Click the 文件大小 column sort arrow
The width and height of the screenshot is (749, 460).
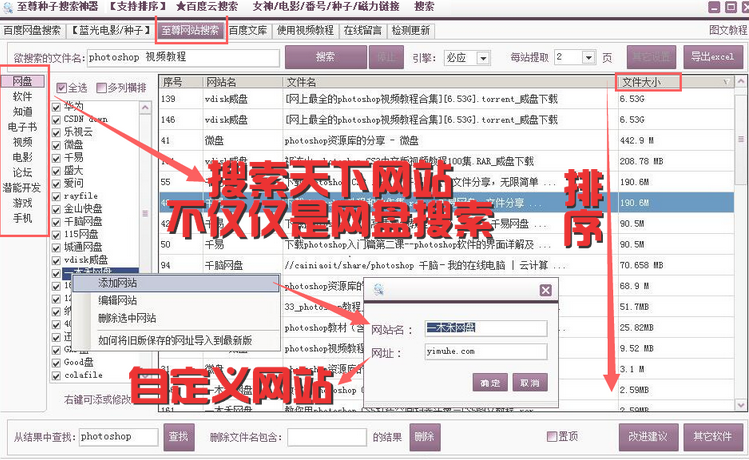pyautogui.click(x=726, y=82)
